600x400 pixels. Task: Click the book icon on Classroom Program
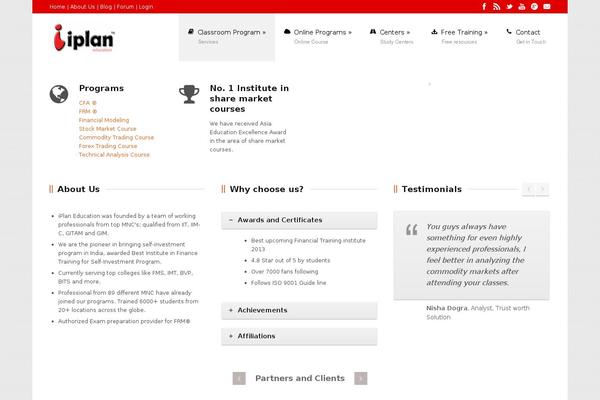click(191, 32)
